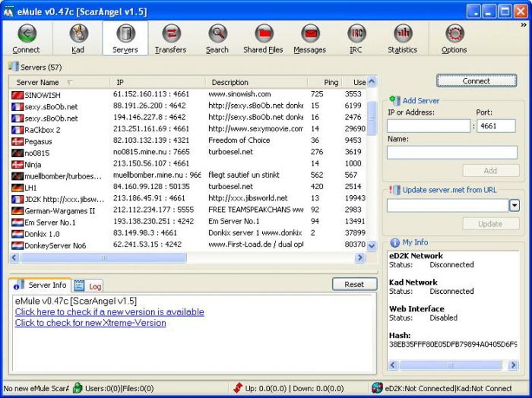Open the Messages window
Screen dimensions: 532x398
click(x=309, y=39)
